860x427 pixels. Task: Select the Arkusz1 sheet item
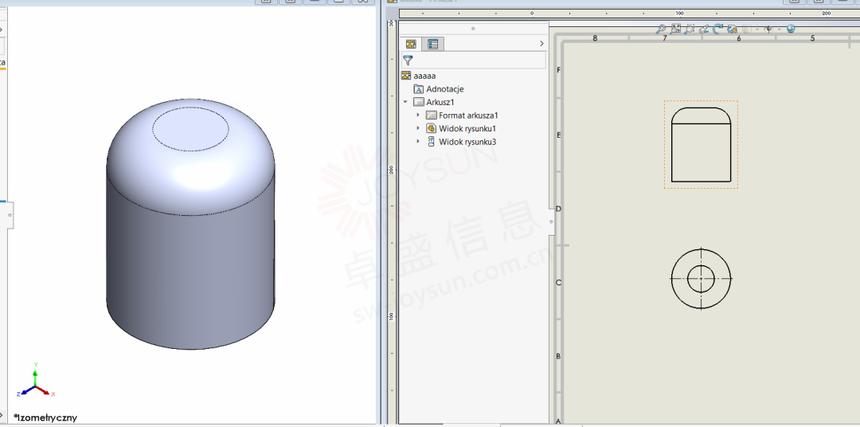440,102
